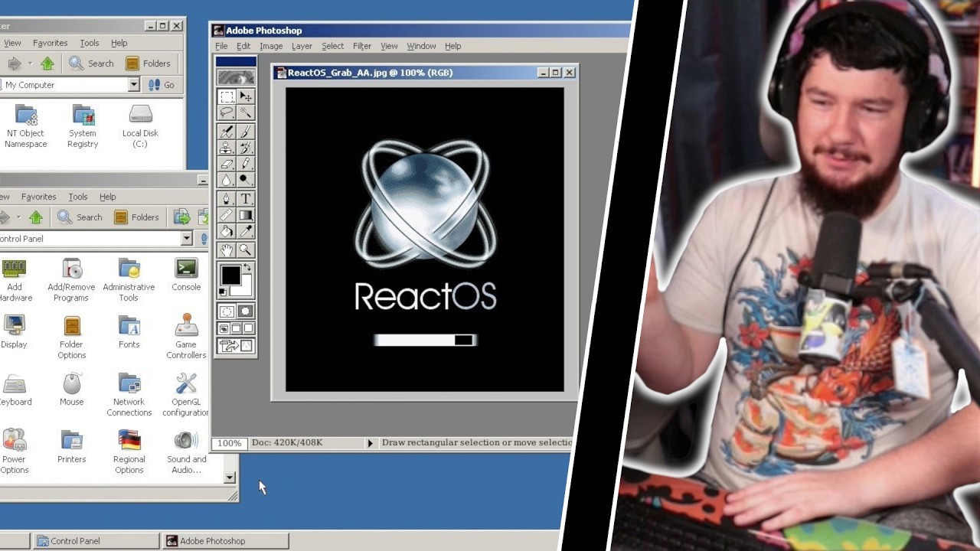Click the Adobe eye logo atop toolbox
This screenshot has height=551, width=980.
(x=237, y=77)
